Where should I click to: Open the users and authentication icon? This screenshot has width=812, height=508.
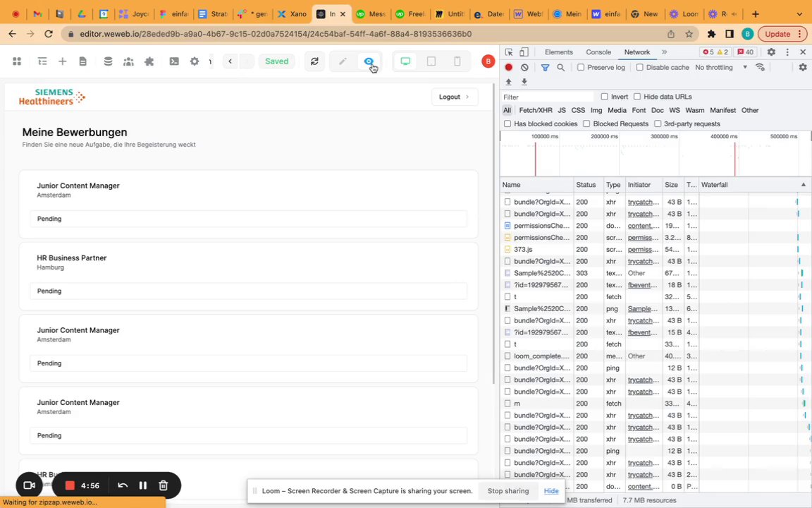tap(128, 61)
